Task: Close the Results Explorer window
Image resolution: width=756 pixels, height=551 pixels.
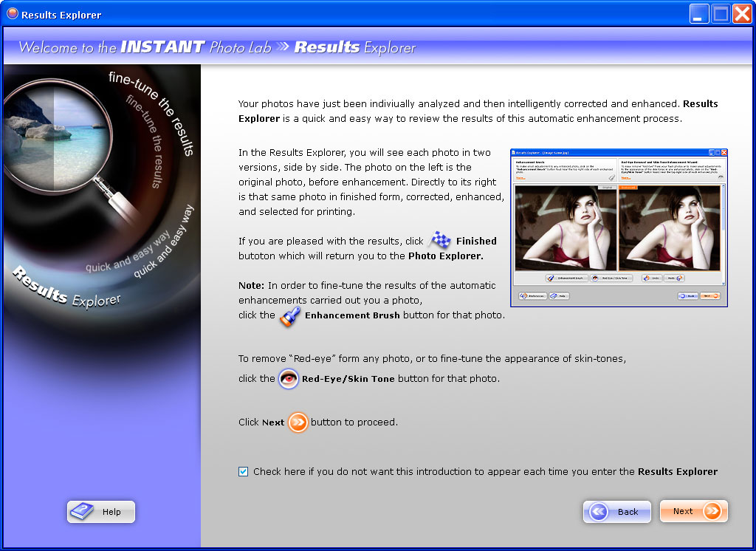Action: [742, 14]
